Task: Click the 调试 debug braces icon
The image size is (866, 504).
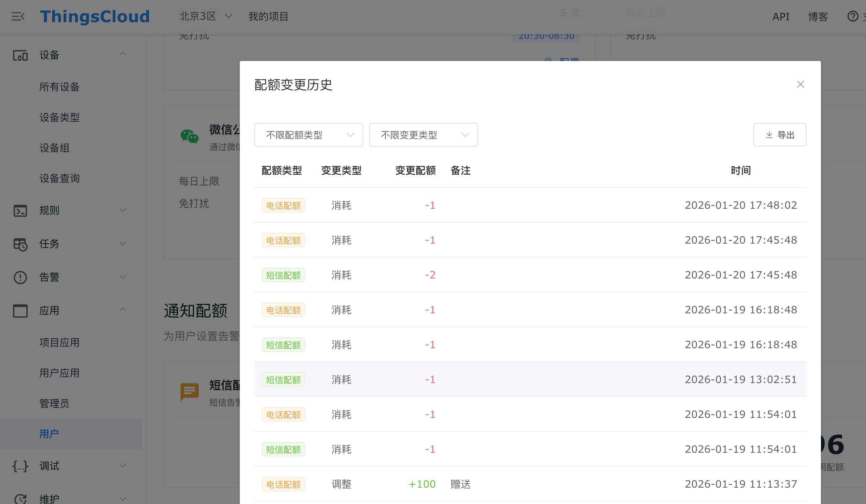Action: [20, 466]
